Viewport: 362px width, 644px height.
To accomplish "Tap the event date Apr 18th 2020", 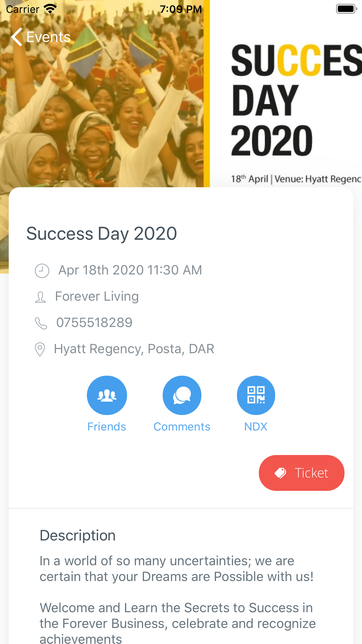I will pyautogui.click(x=130, y=270).
